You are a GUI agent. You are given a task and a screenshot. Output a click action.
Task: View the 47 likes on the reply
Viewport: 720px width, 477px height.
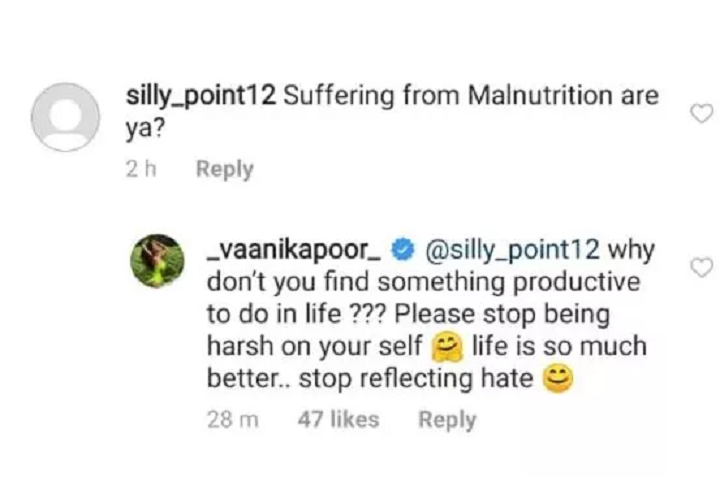pos(339,420)
